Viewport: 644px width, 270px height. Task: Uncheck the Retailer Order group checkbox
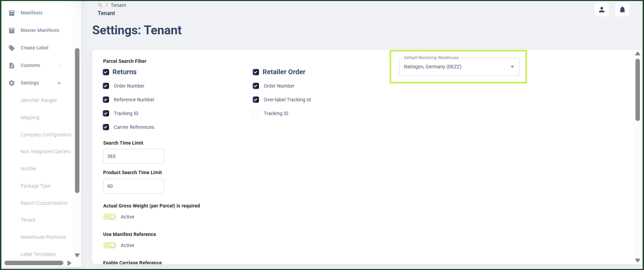(x=256, y=72)
